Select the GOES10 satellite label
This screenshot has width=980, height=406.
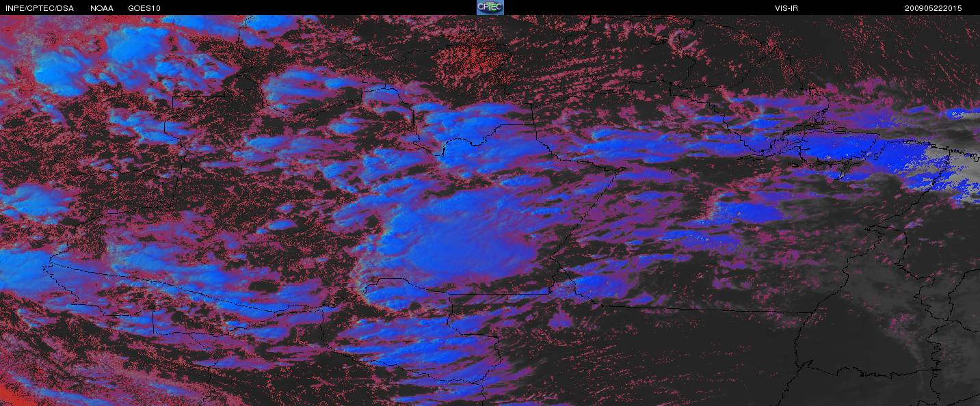[x=144, y=8]
